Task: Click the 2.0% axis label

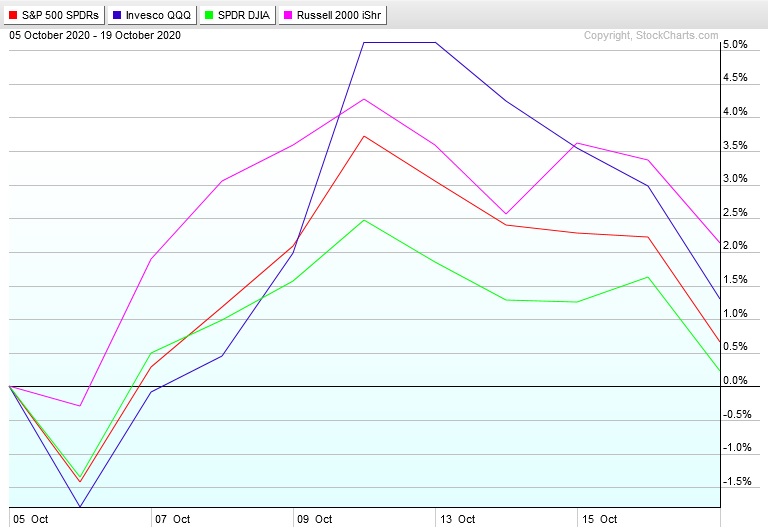Action: (735, 246)
